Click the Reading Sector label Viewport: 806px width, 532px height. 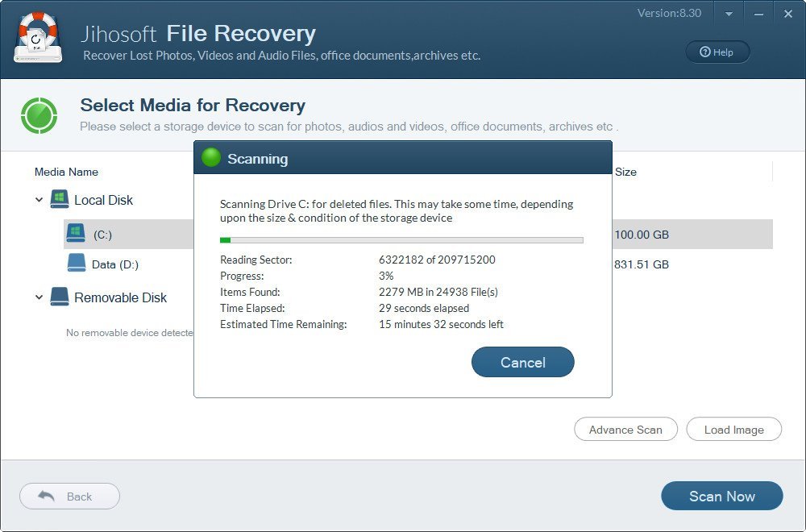256,260
